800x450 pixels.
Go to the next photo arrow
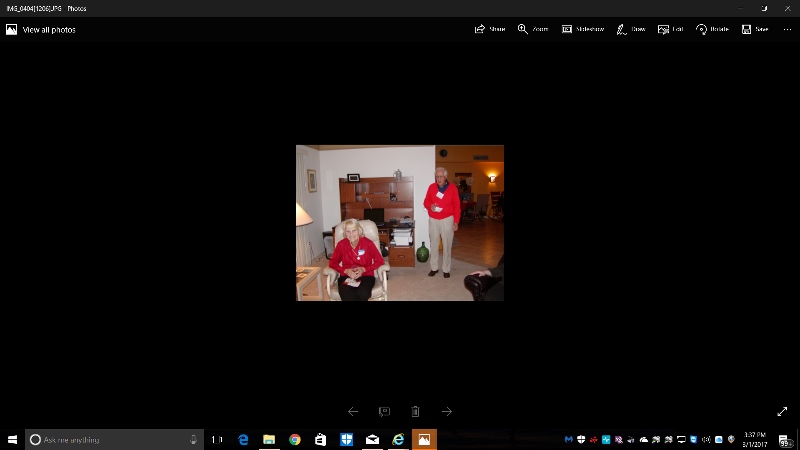[x=447, y=411]
